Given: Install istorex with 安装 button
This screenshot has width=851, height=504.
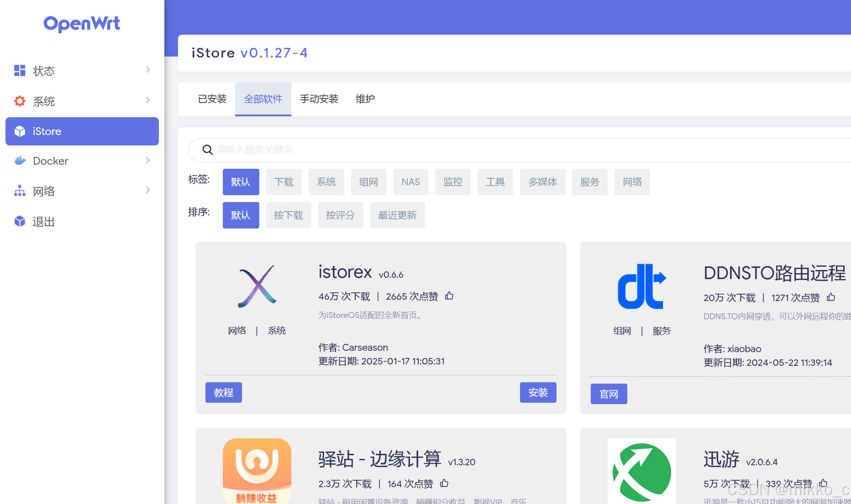Looking at the screenshot, I should (x=538, y=393).
